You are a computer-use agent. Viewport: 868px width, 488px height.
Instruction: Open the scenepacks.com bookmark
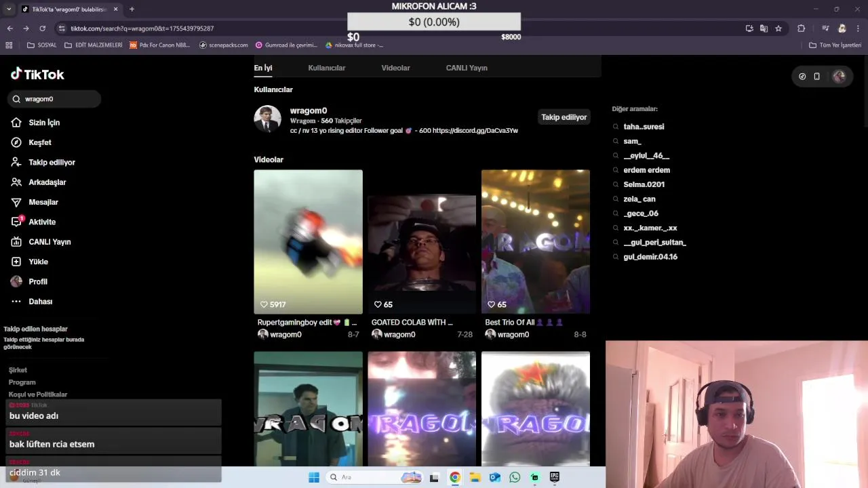point(223,45)
